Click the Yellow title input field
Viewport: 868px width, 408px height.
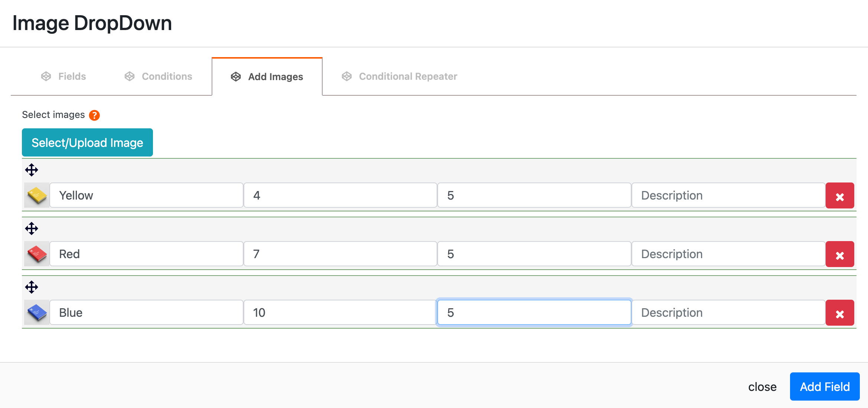coord(146,195)
